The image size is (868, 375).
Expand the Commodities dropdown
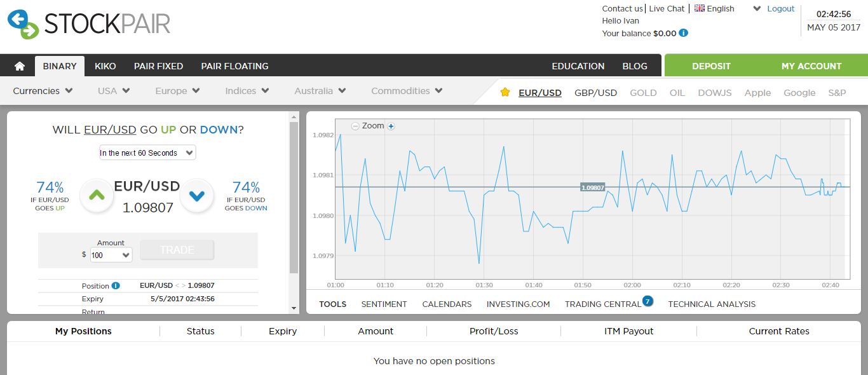407,91
